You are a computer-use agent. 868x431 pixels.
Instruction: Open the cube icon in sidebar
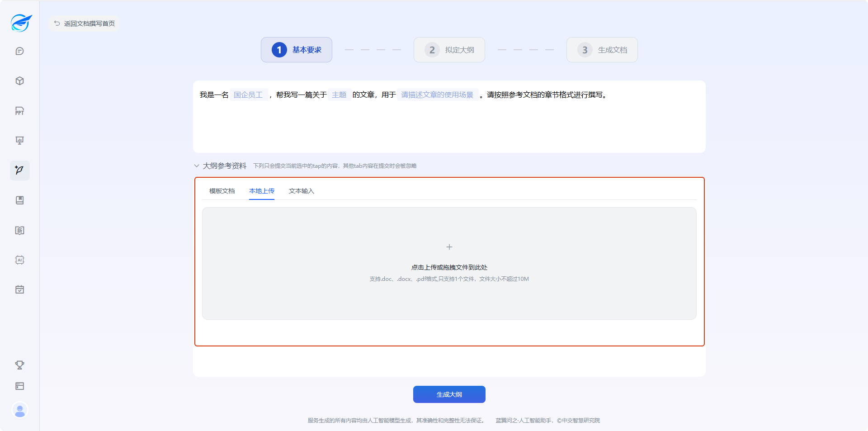[x=19, y=81]
